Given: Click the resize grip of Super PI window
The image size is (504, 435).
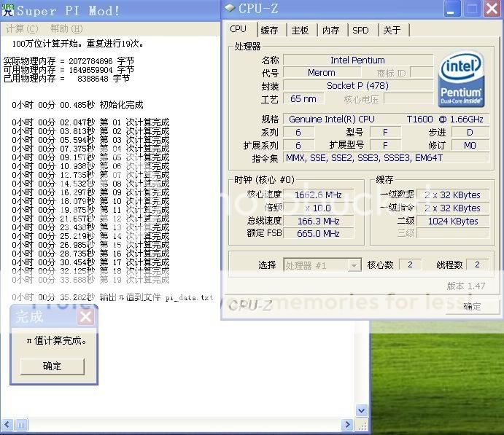Looking at the screenshot, I should point(362,426).
